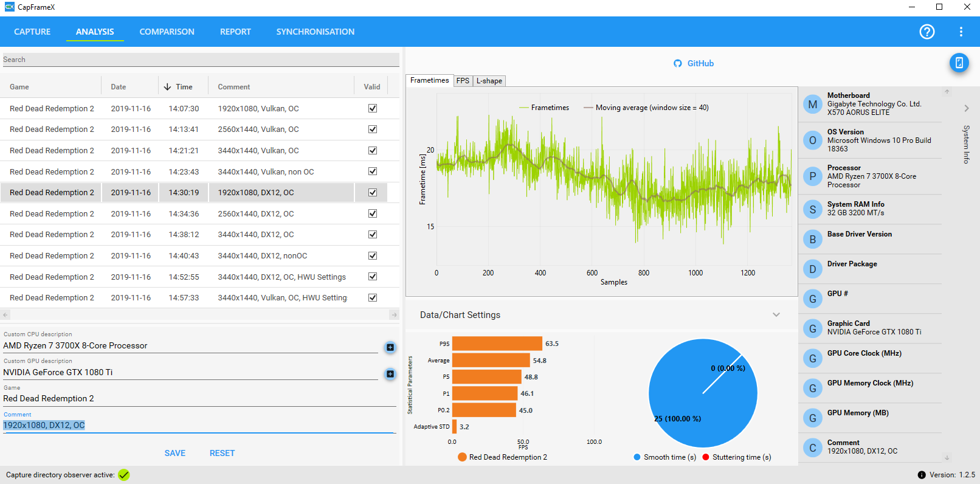Click the RESET button
Screen dimensions: 980x484
click(222, 453)
